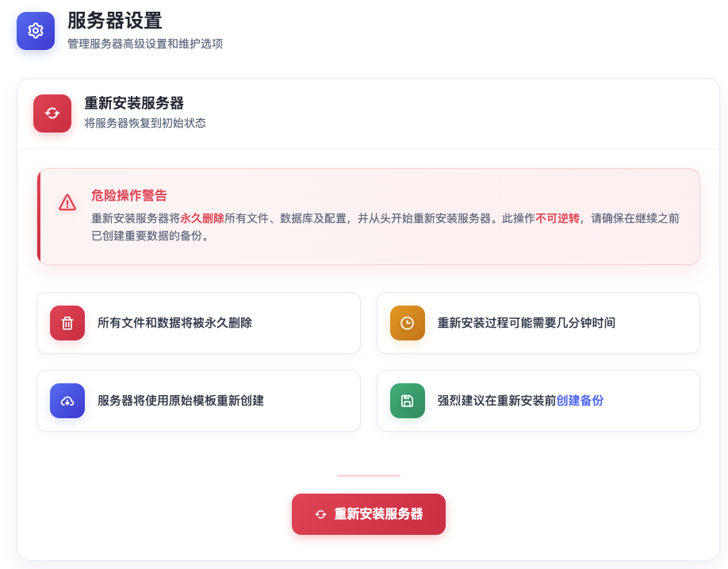Click the red 不可逆转 text in warning
The height and width of the screenshot is (569, 728).
coord(557,218)
